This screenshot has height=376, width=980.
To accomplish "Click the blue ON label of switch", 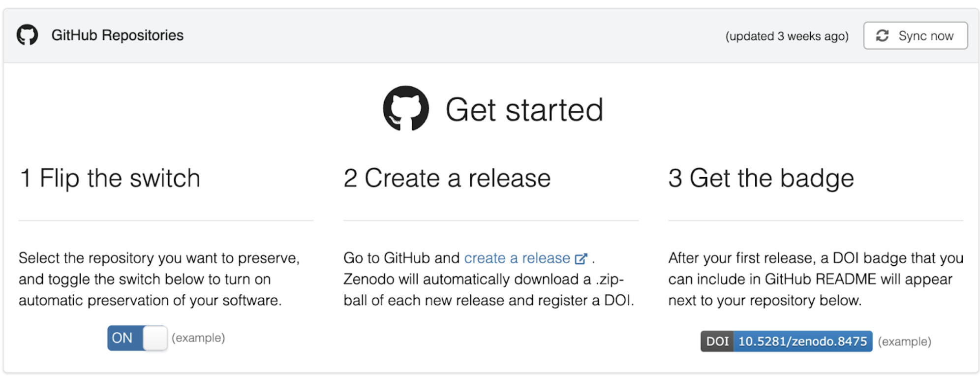I will [122, 338].
